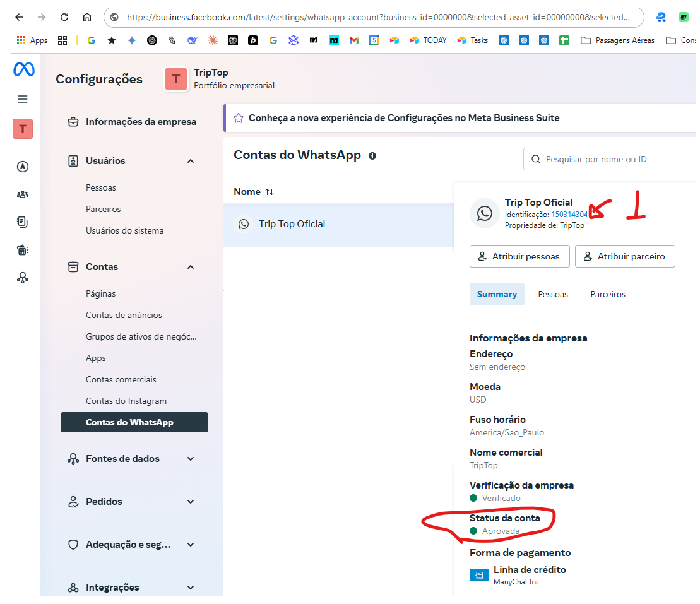The width and height of the screenshot is (700, 604).
Task: Open Apps under Contas in the sidebar
Action: pyautogui.click(x=95, y=358)
